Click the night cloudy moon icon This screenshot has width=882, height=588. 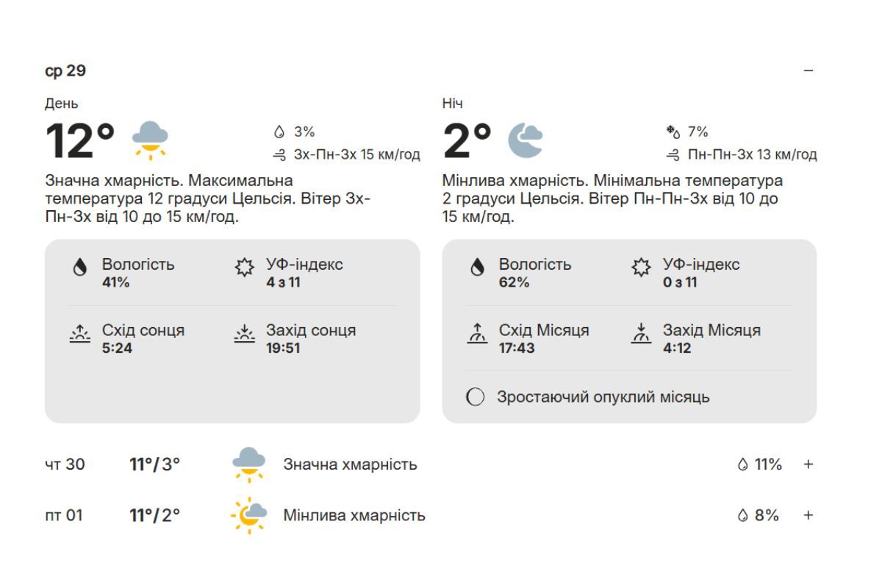tap(526, 140)
